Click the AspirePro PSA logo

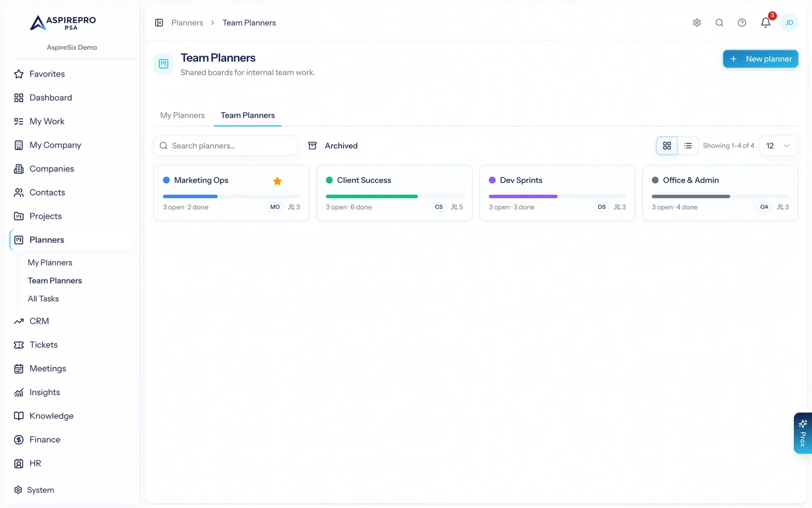63,23
